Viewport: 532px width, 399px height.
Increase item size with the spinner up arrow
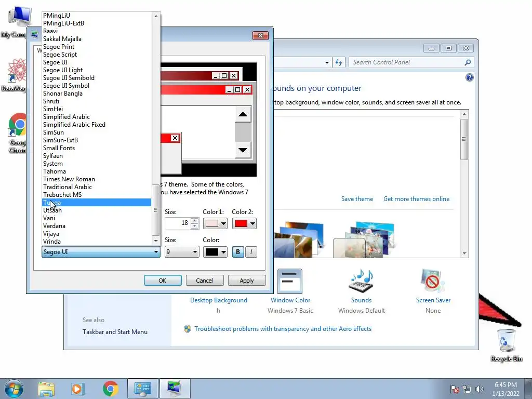(195, 221)
